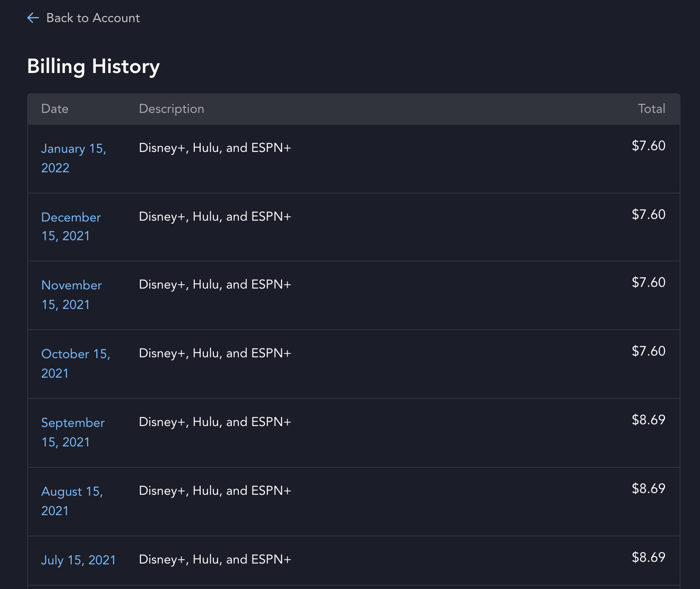Click the Description column header
This screenshot has width=700, height=589.
tap(171, 109)
